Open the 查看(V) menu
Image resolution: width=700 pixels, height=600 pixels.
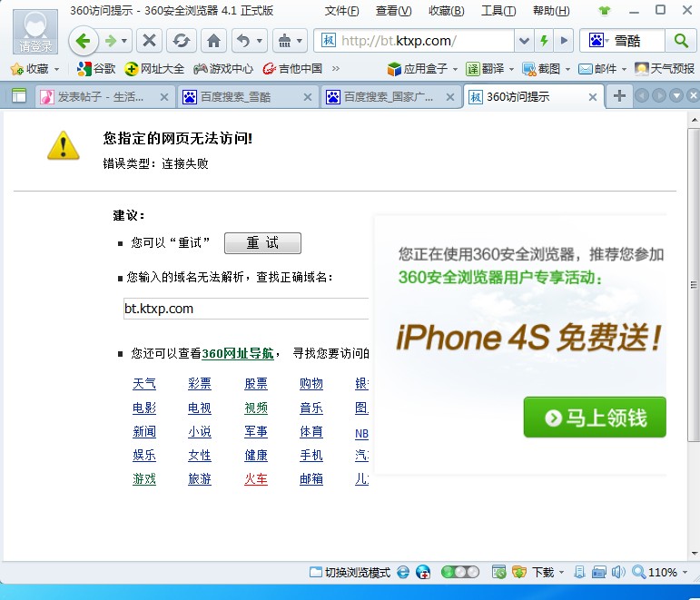point(394,11)
